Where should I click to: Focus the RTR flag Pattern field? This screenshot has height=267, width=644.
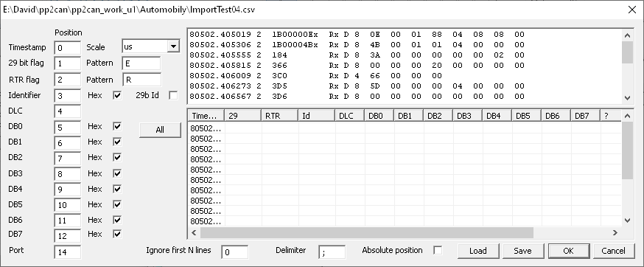141,80
